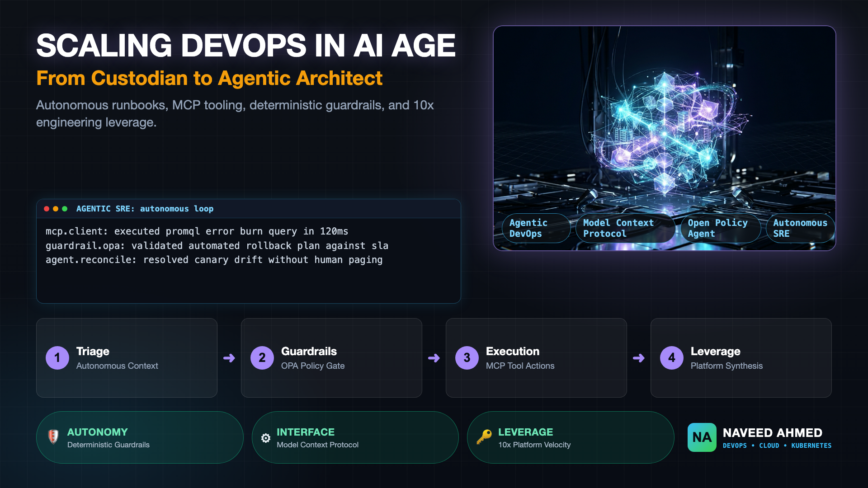Click the NA logo badge

(702, 437)
